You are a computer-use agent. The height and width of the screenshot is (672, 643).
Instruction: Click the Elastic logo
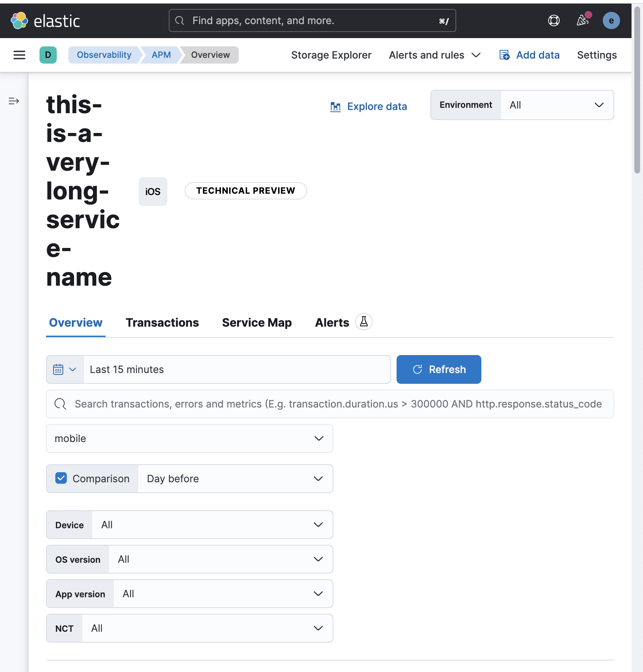point(45,20)
